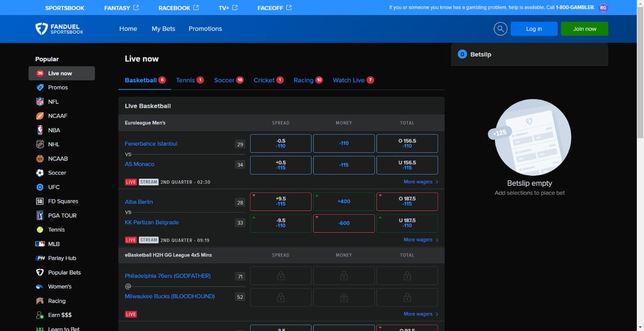Bet AS Monaco moneyline -115
Viewport: 644px width, 331px height.
point(344,165)
